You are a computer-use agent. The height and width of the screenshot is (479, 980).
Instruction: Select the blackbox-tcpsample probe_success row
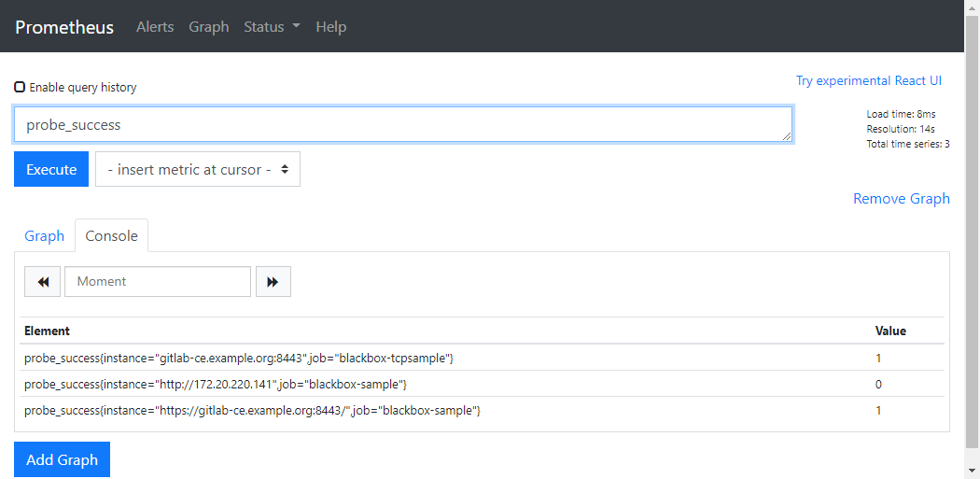tap(482, 358)
